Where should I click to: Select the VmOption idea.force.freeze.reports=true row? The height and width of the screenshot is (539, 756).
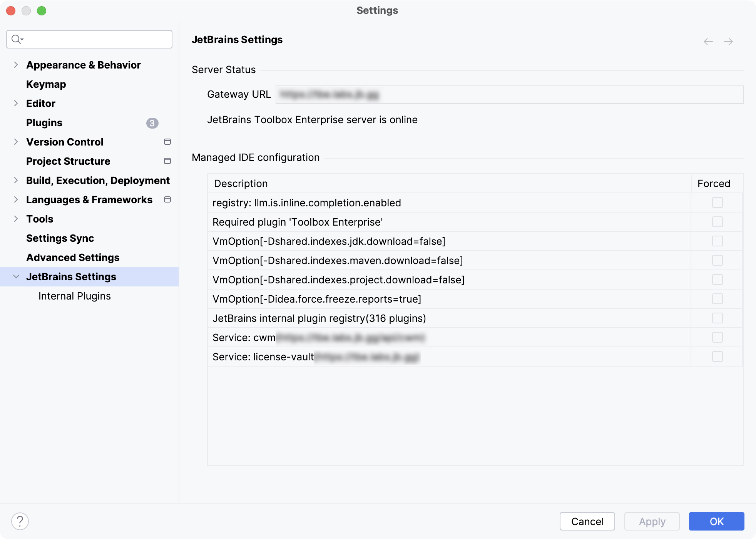coord(475,299)
